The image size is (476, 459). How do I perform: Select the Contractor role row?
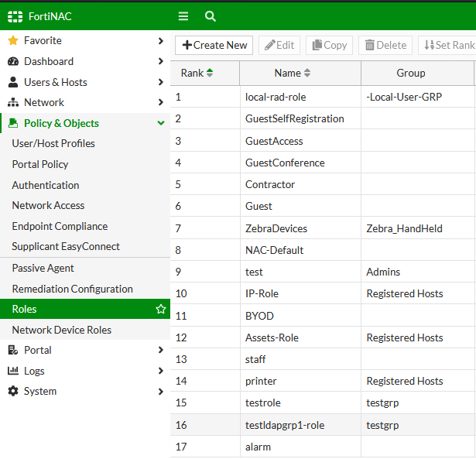[x=323, y=184]
